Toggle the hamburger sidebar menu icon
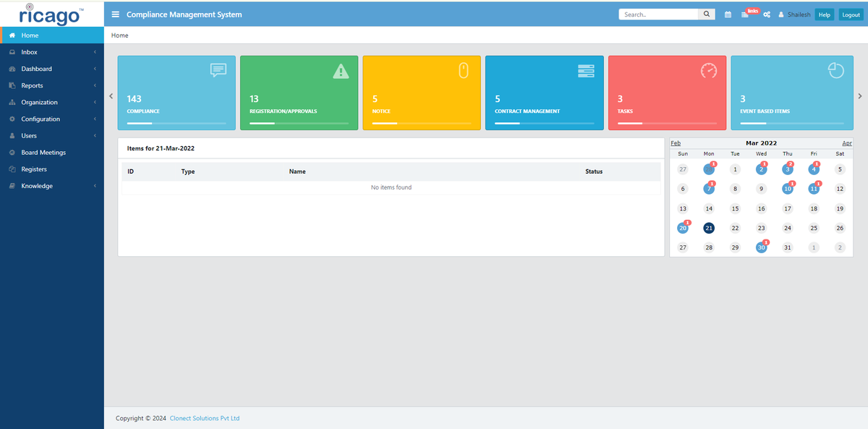This screenshot has width=868, height=429. pos(116,14)
